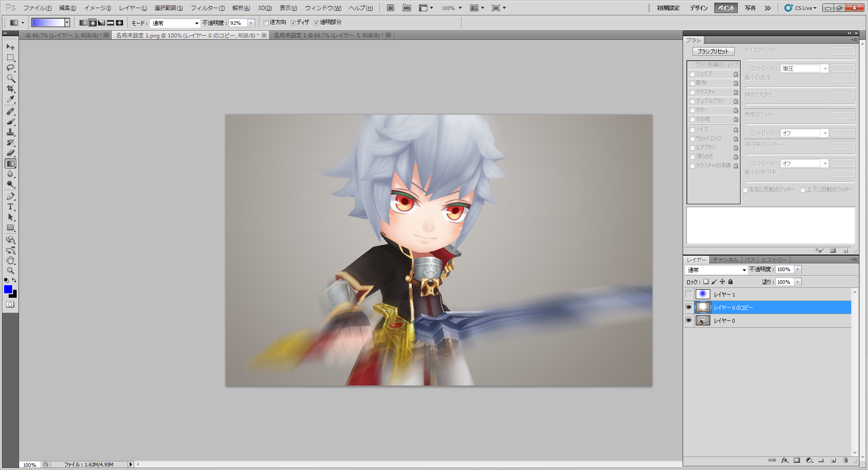Viewport: 868px width, 470px height.
Task: Click the ブラシプリセット button
Action: point(713,52)
